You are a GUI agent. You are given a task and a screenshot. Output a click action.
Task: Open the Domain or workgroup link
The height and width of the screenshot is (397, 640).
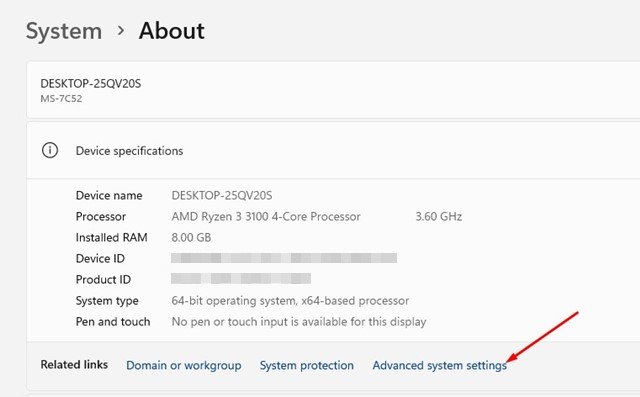tap(184, 365)
